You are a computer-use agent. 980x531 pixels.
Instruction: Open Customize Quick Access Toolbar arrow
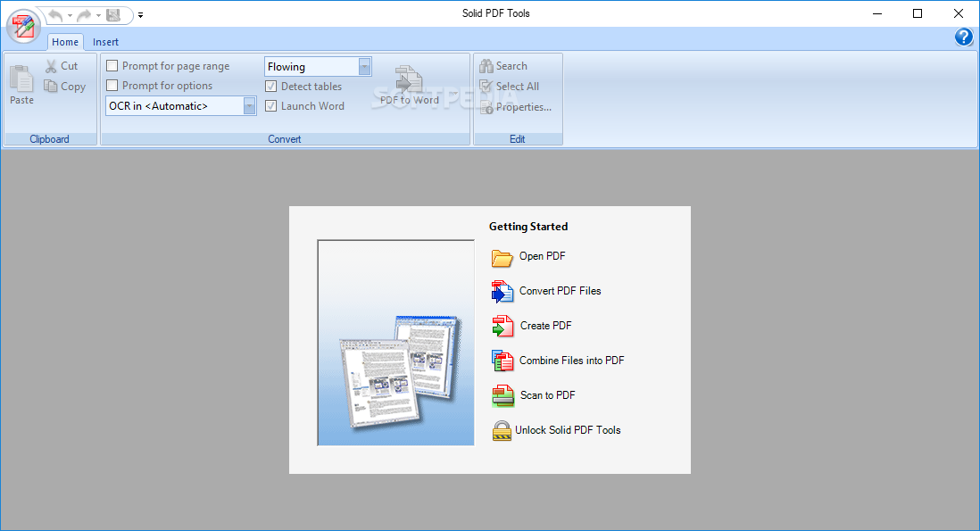[141, 16]
